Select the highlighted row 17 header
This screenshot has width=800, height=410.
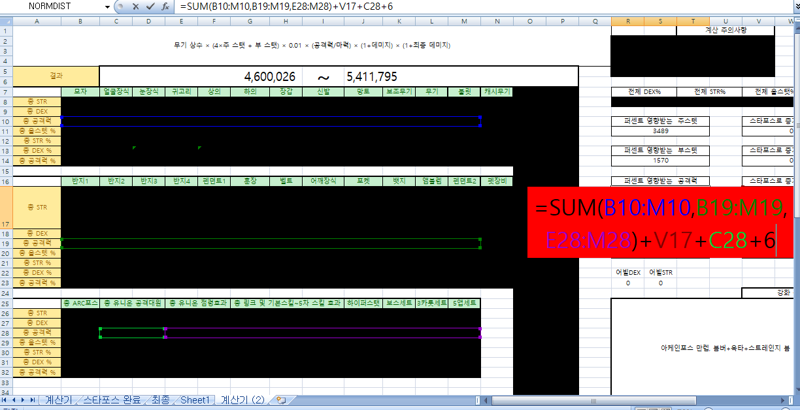coord(6,208)
